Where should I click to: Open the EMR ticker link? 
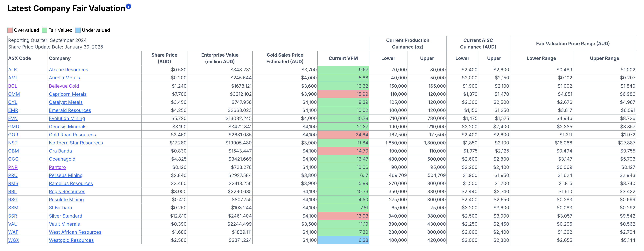(x=13, y=110)
